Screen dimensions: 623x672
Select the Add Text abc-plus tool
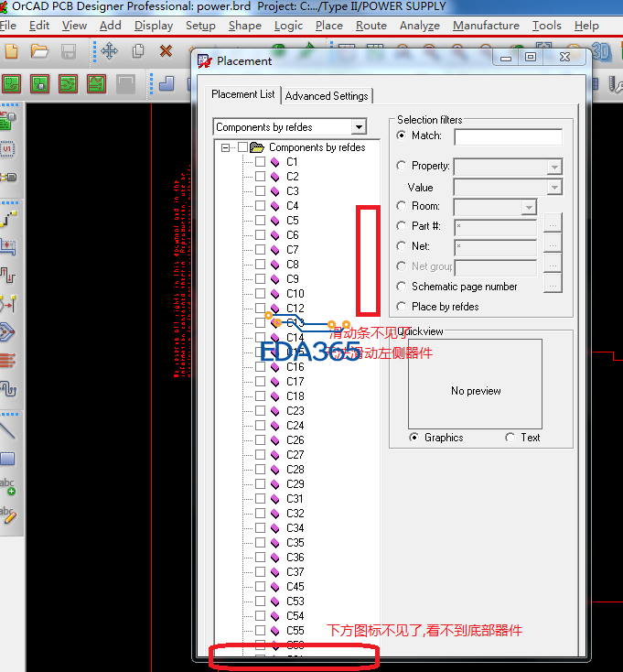[7, 487]
